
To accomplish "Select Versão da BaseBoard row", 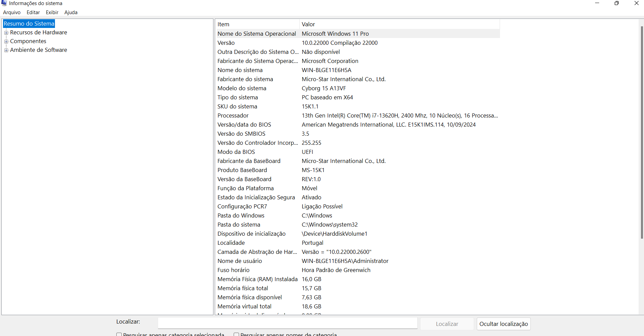I will point(357,179).
